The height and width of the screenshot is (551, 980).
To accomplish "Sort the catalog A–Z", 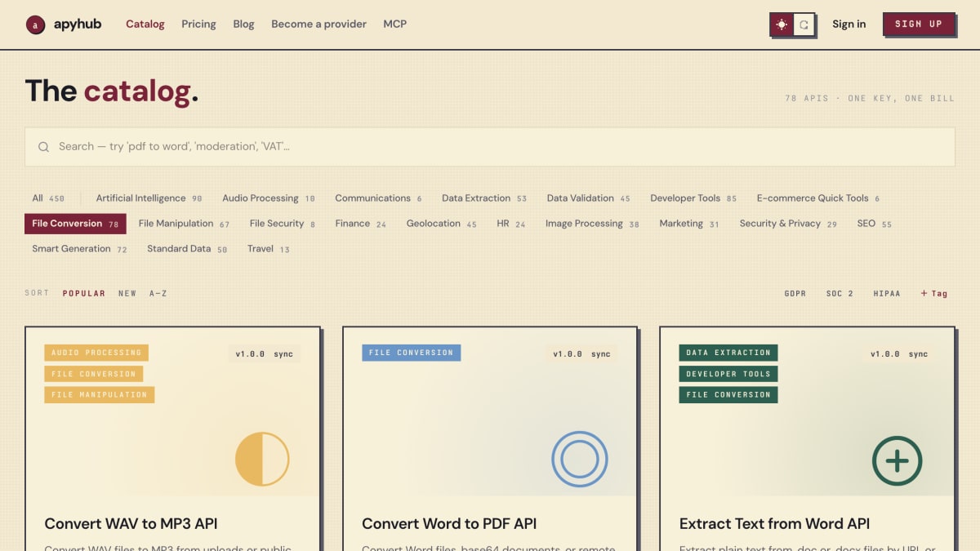I will coord(158,293).
